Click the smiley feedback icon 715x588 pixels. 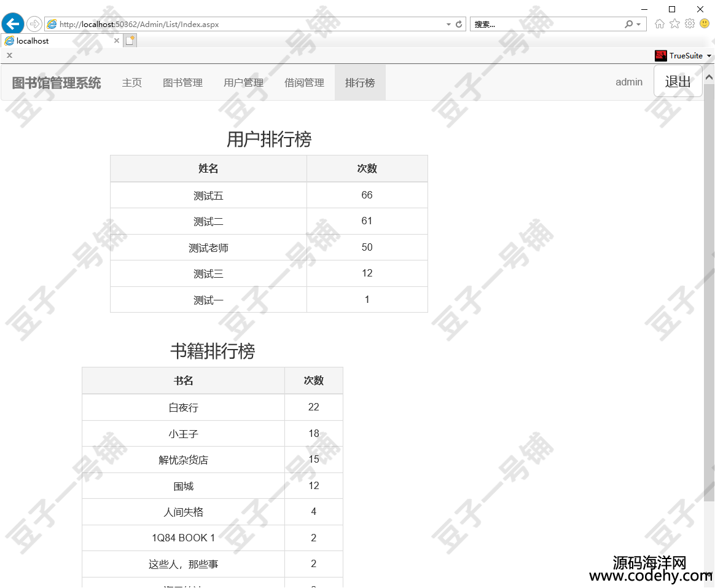click(705, 24)
